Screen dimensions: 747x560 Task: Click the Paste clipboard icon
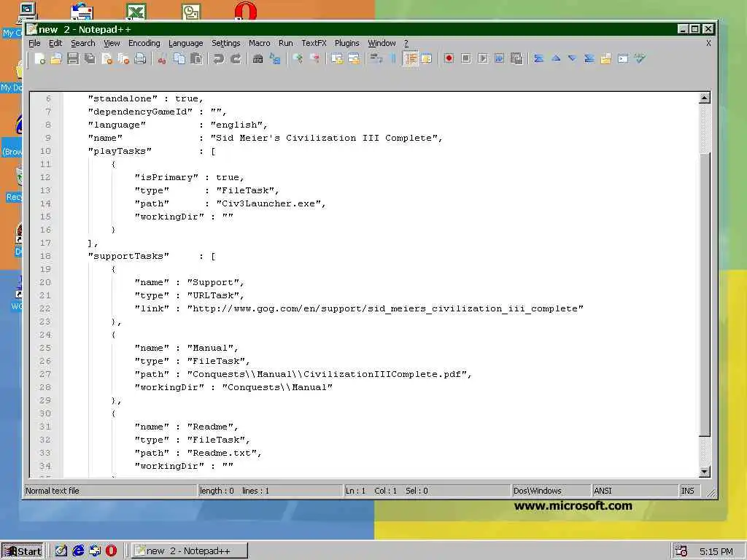click(x=196, y=58)
